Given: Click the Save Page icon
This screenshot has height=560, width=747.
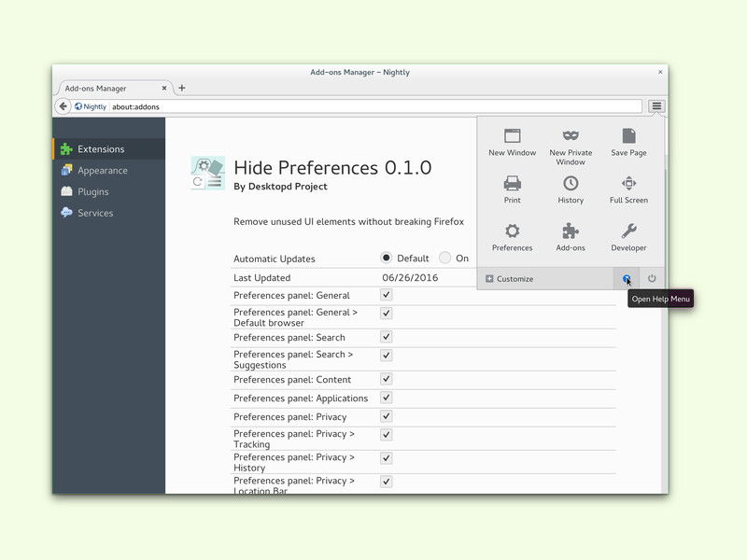Looking at the screenshot, I should pyautogui.click(x=628, y=135).
